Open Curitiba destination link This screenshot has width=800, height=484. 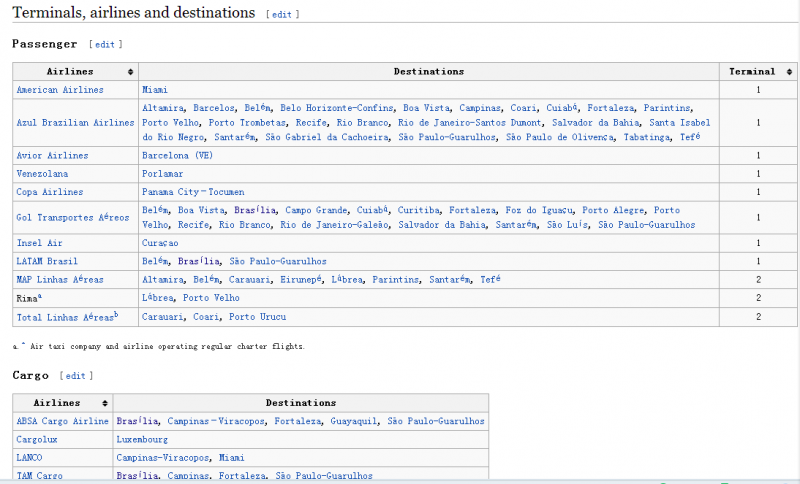pos(418,210)
